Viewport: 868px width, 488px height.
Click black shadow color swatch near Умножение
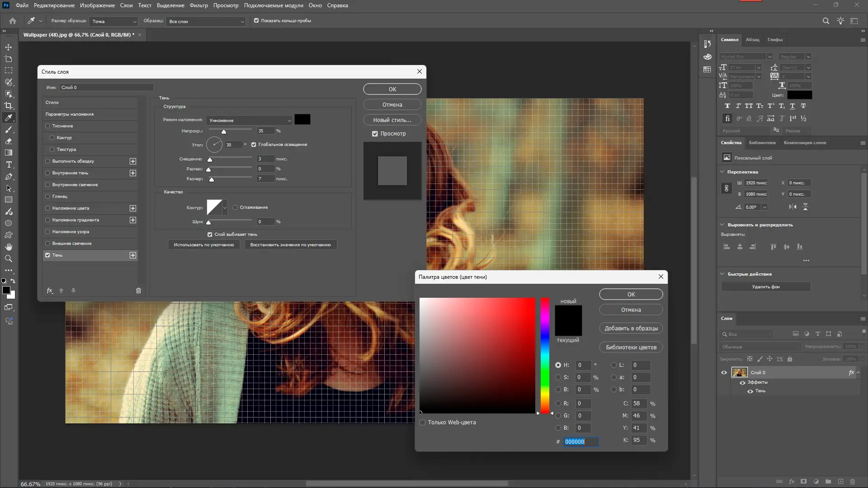coord(302,120)
